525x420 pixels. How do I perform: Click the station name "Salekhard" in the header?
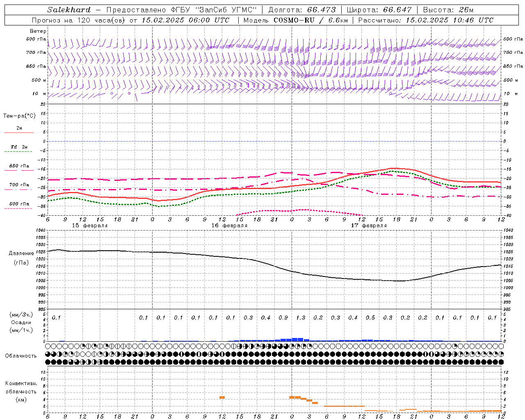tap(69, 10)
